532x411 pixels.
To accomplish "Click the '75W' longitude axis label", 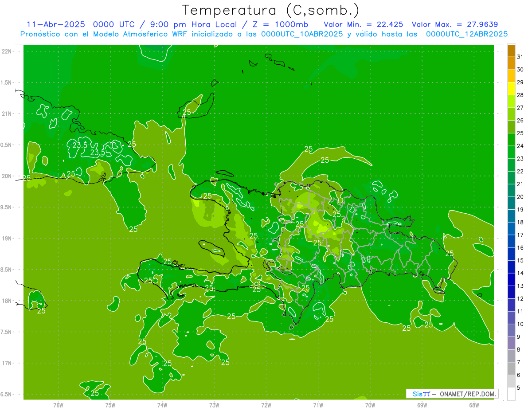I will (110, 405).
